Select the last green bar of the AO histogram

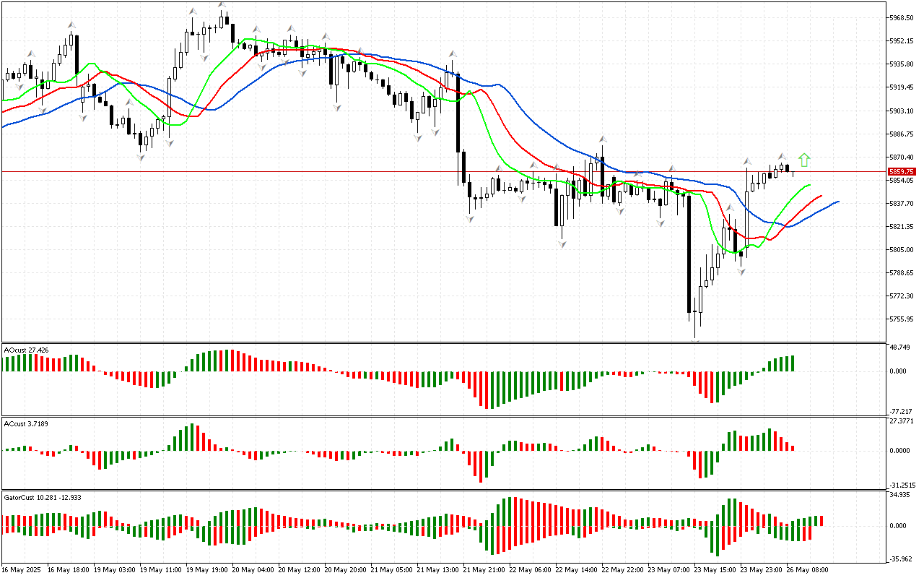pos(792,363)
